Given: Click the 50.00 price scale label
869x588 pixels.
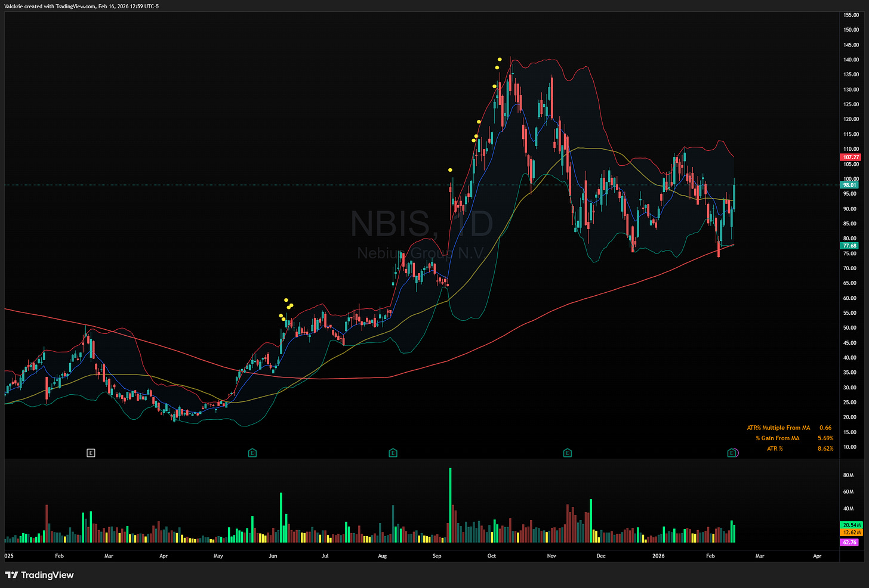Looking at the screenshot, I should coord(850,328).
